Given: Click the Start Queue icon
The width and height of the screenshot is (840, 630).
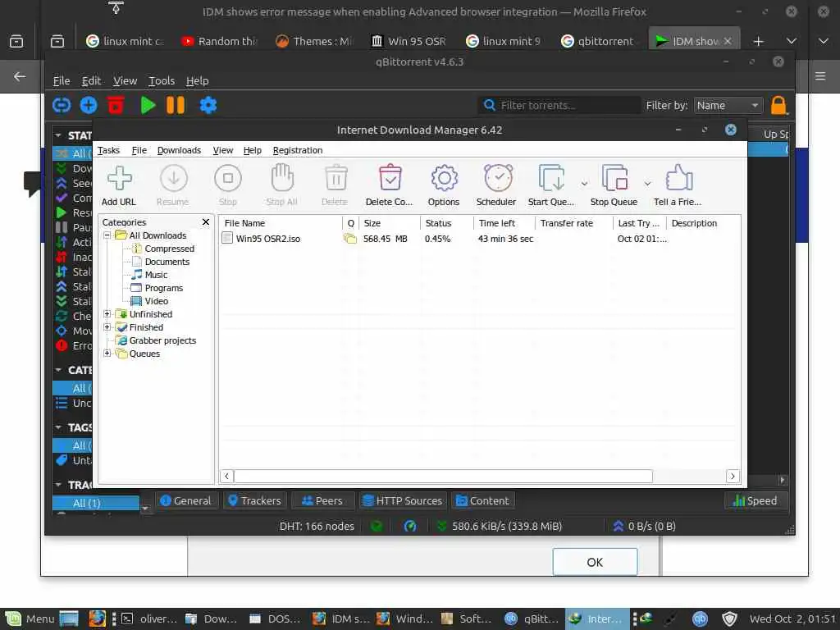Looking at the screenshot, I should click(551, 178).
